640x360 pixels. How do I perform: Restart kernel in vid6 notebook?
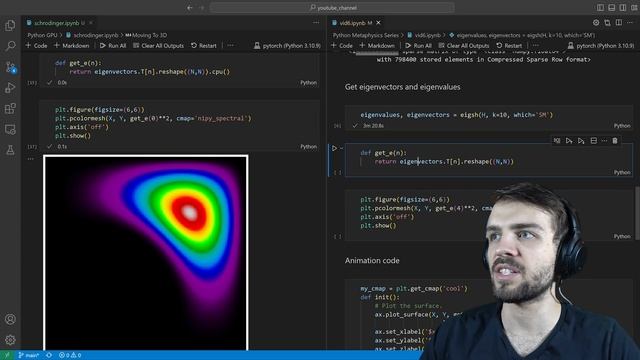[x=509, y=46]
